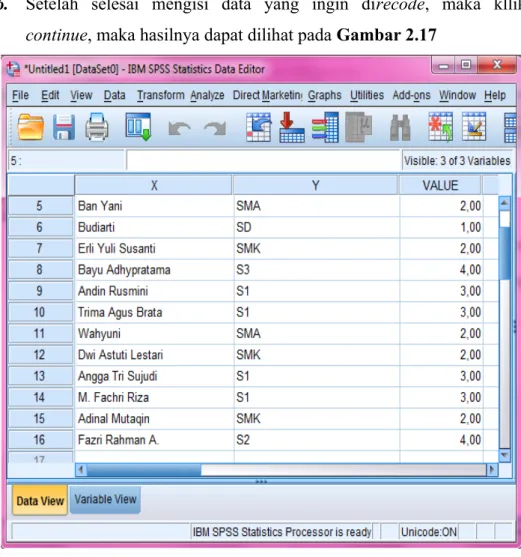Click the cell containing Ban Yani
This screenshot has width=521, height=557.
tap(154, 206)
